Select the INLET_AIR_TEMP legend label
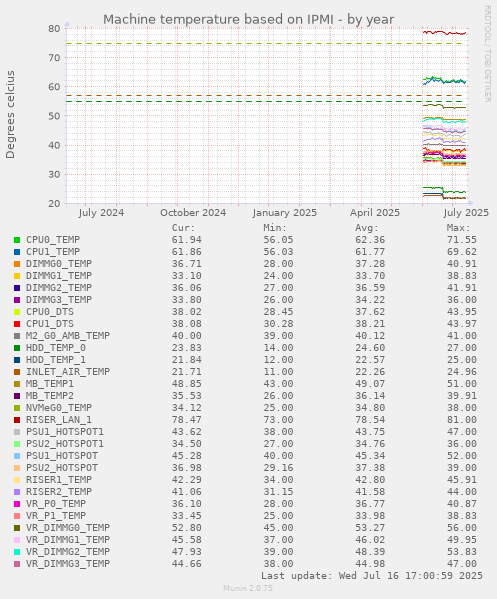Viewport: 497px width, 599px height. (x=68, y=372)
